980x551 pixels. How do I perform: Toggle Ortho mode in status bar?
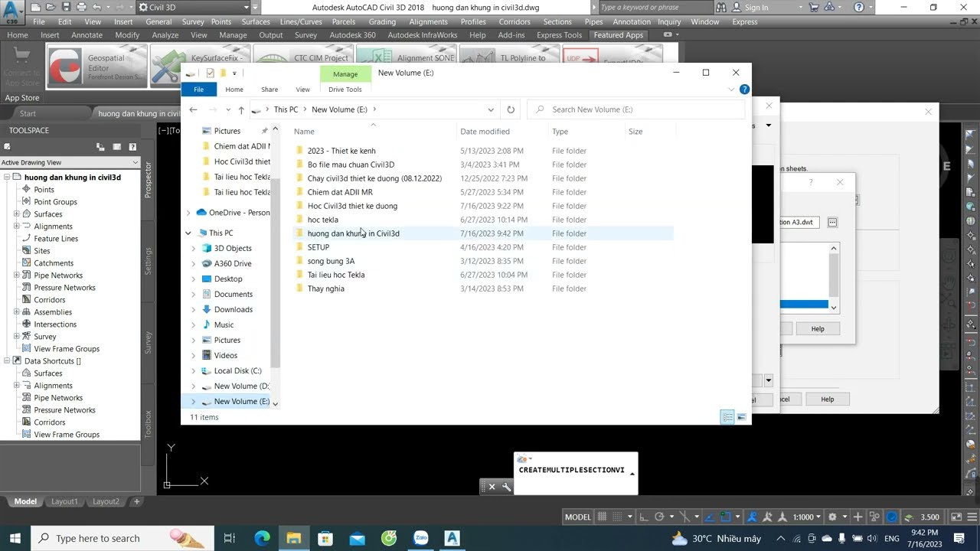(644, 517)
